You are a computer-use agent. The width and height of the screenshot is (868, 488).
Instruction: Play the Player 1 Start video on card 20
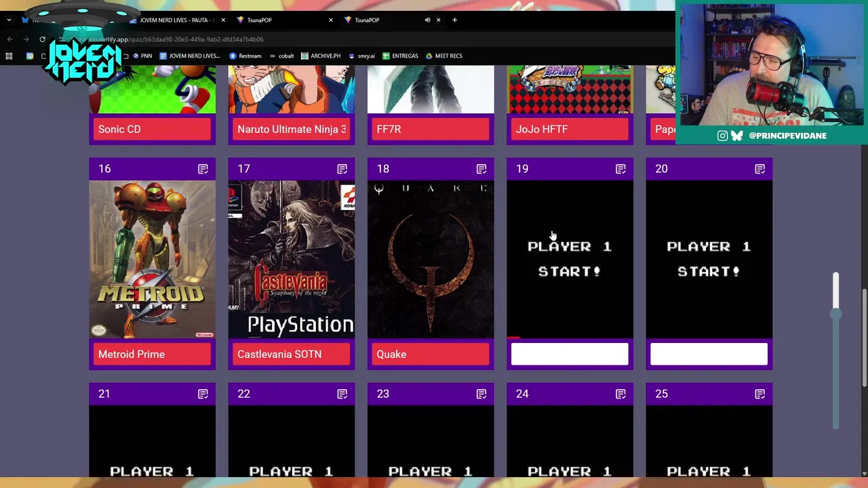pyautogui.click(x=709, y=259)
